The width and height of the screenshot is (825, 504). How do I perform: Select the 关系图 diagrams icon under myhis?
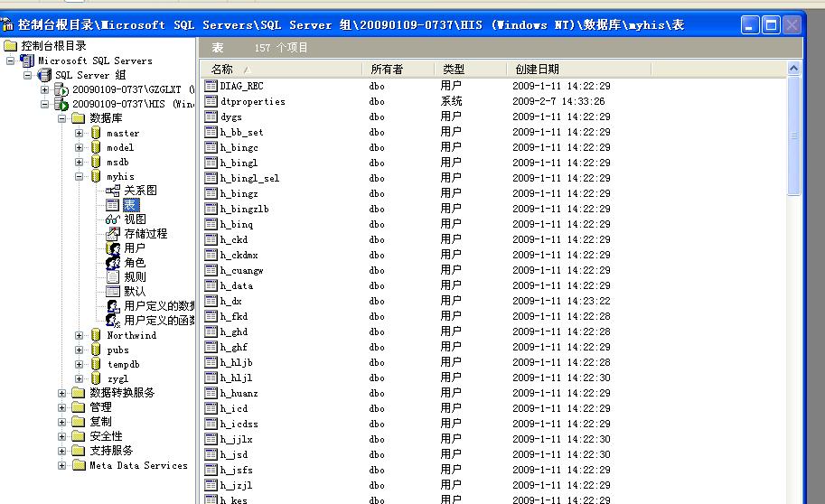coord(113,191)
